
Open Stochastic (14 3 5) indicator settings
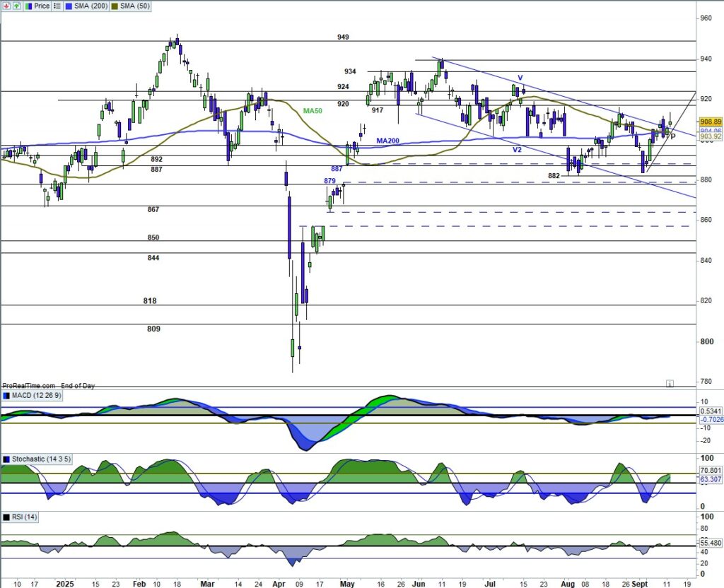point(41,459)
